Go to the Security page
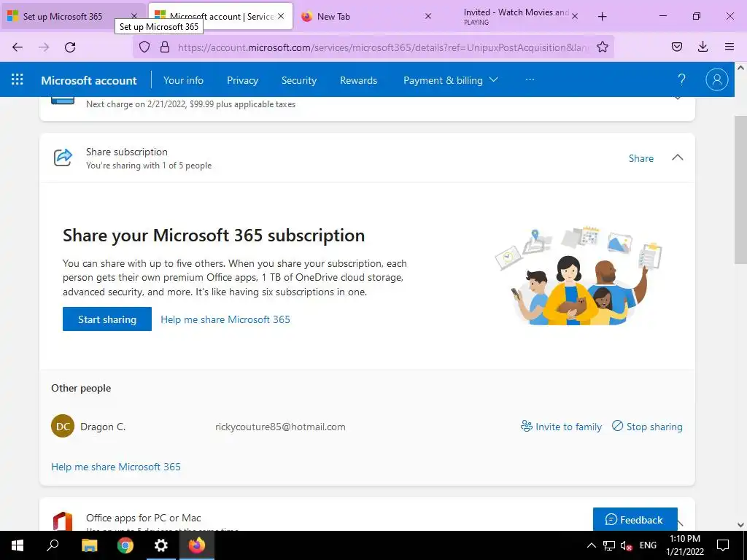Image resolution: width=747 pixels, height=560 pixels. click(298, 80)
